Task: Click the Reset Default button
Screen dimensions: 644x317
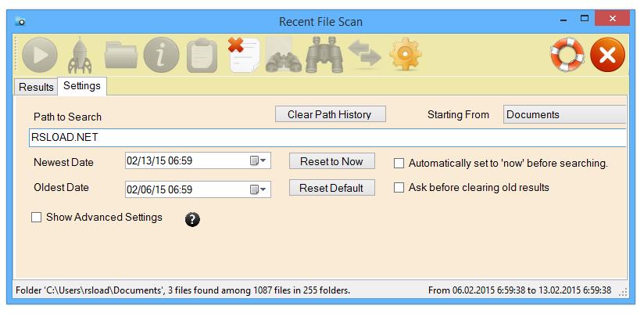Action: 332,188
